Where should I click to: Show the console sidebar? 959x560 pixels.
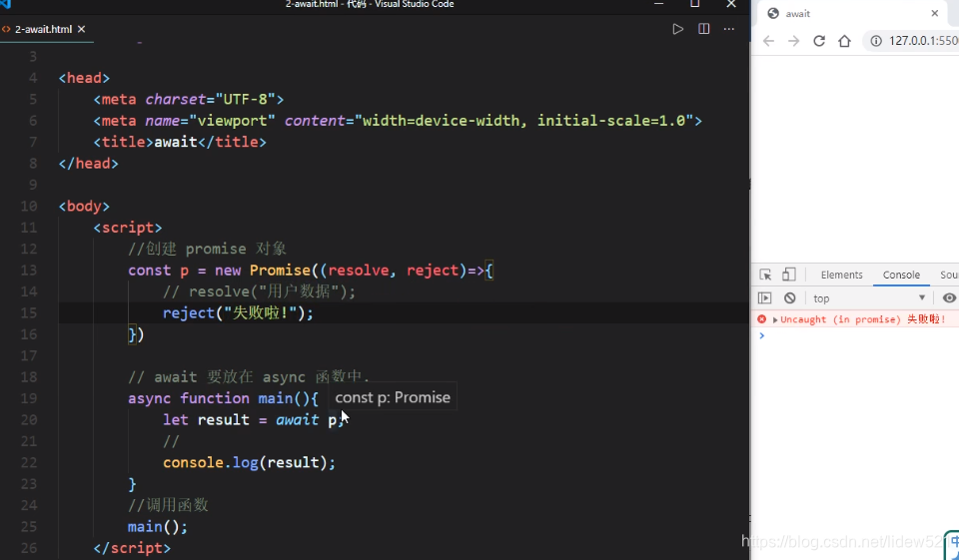click(764, 297)
